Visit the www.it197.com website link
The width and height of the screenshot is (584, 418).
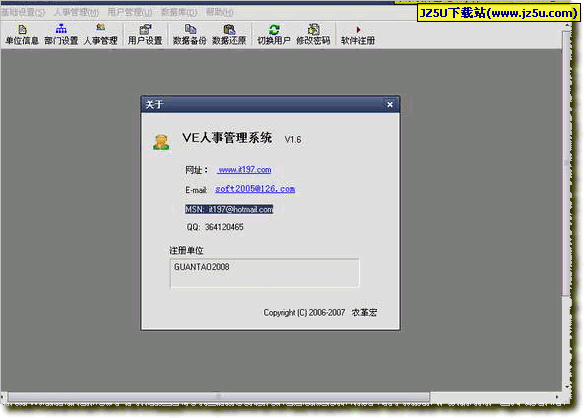tap(244, 170)
